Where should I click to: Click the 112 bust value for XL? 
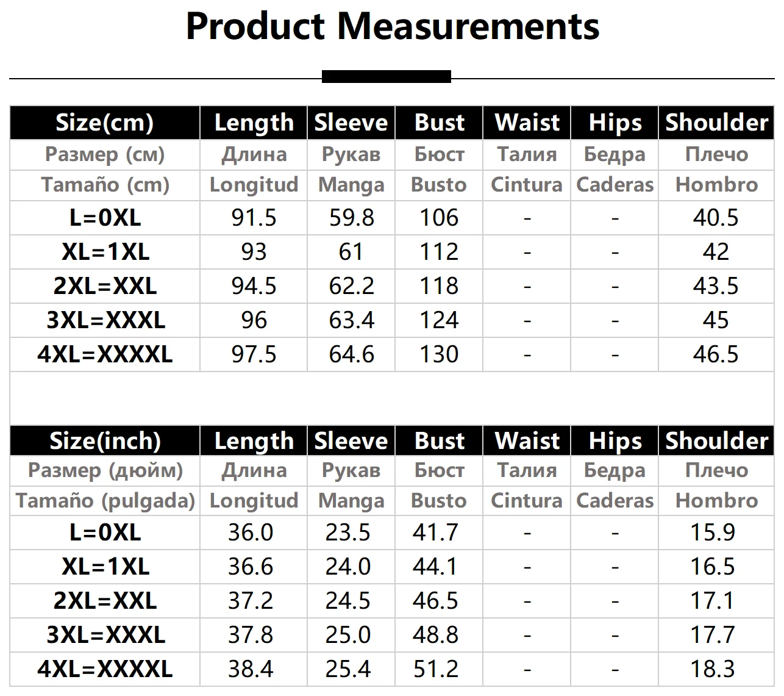[x=438, y=252]
